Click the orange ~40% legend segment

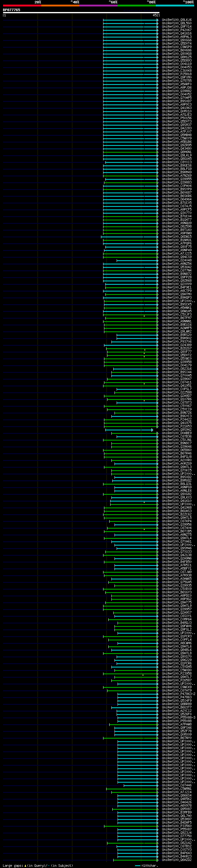coord(60,6)
